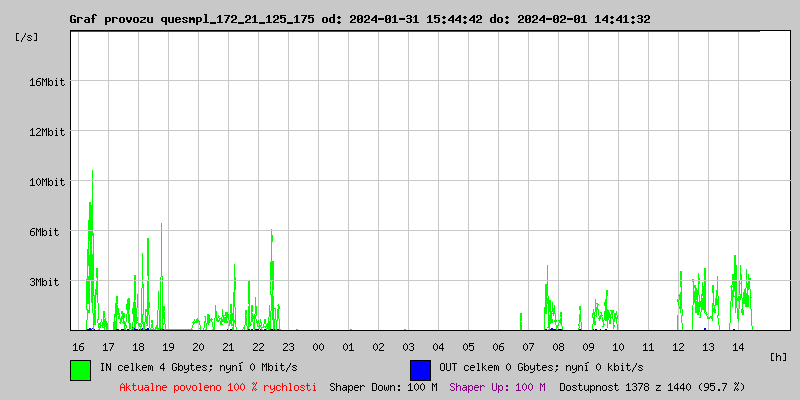
Task: Click the hour 00 marker on x-axis
Action: [x=318, y=347]
